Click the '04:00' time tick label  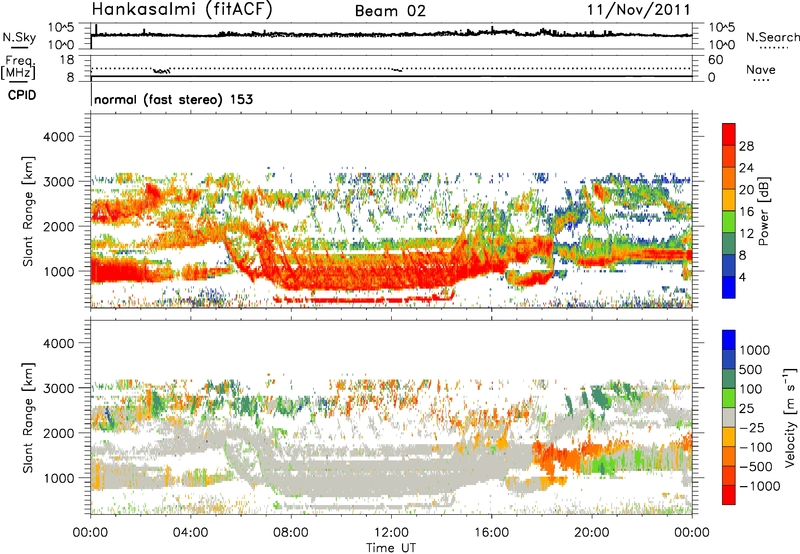coord(190,533)
